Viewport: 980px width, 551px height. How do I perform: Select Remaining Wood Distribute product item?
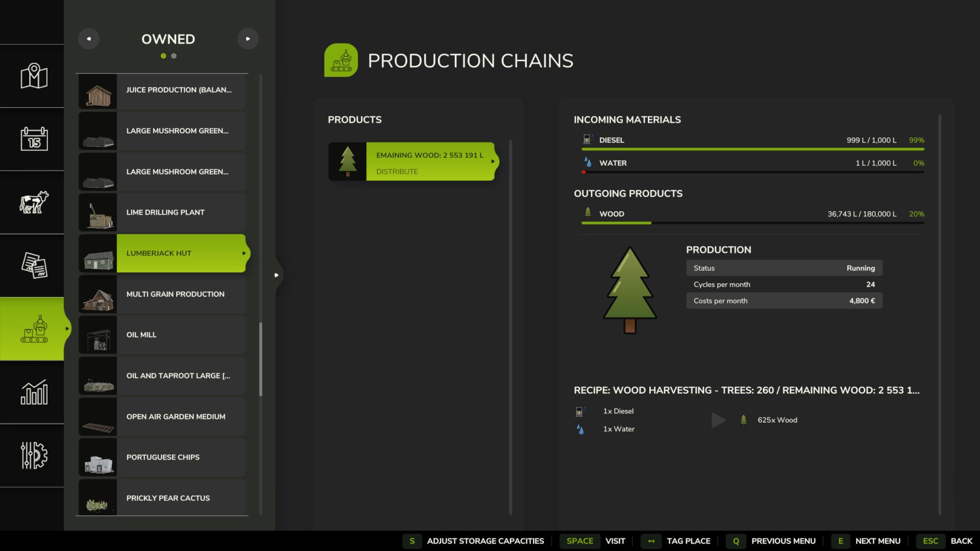point(412,162)
